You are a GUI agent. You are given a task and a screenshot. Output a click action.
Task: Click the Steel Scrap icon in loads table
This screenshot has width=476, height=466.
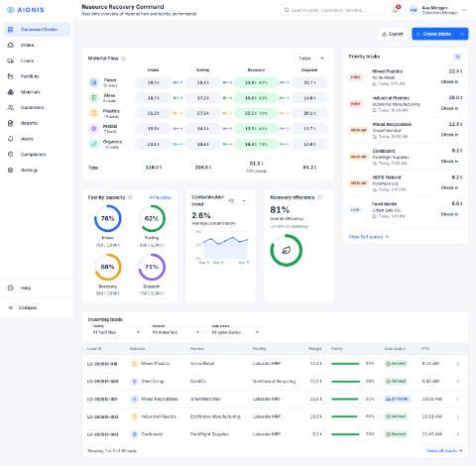(135, 382)
